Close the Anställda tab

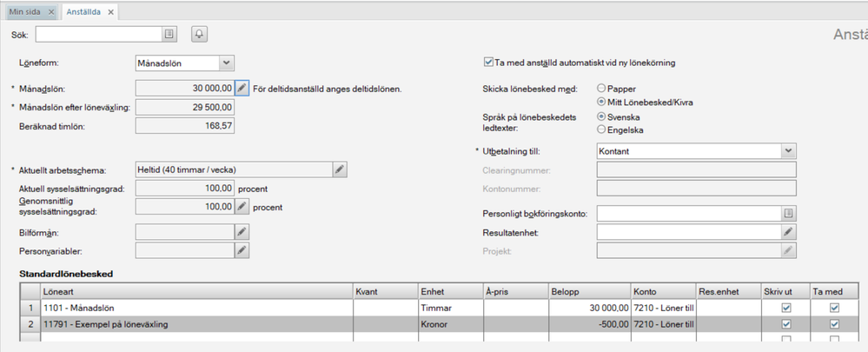[110, 12]
